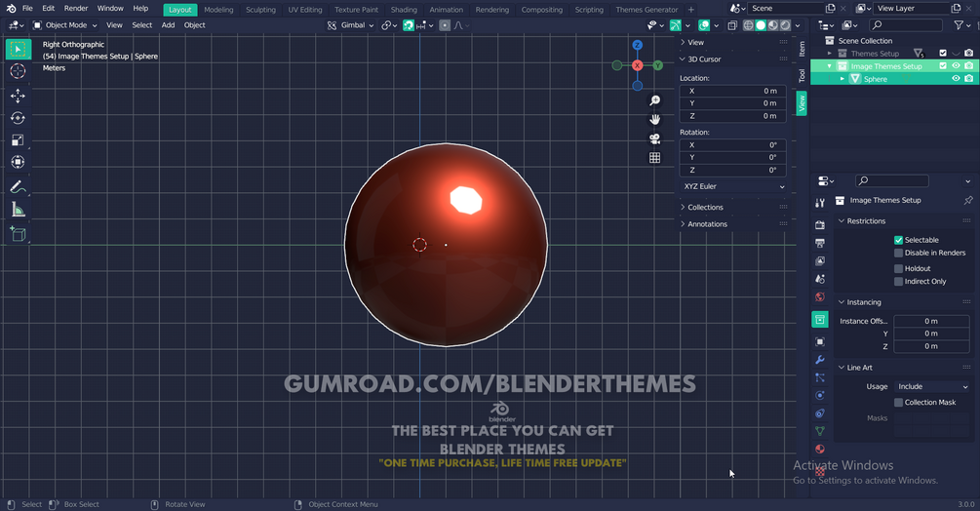
Task: Click the 3D Cursor Location X field
Action: (x=732, y=92)
